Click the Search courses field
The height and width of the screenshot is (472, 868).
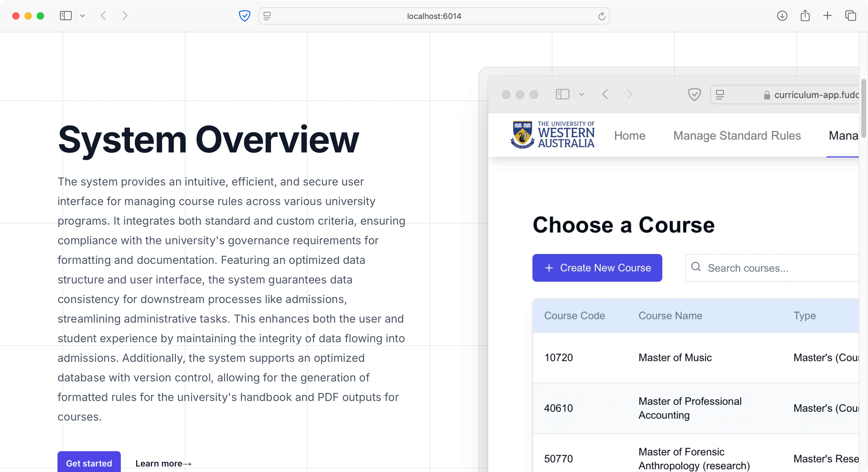click(x=772, y=268)
